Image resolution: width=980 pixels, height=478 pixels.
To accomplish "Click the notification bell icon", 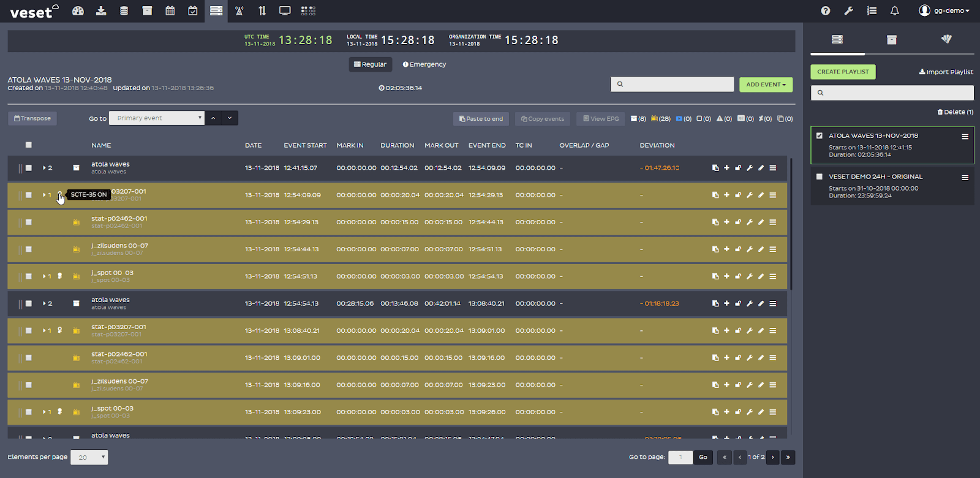I will 894,11.
